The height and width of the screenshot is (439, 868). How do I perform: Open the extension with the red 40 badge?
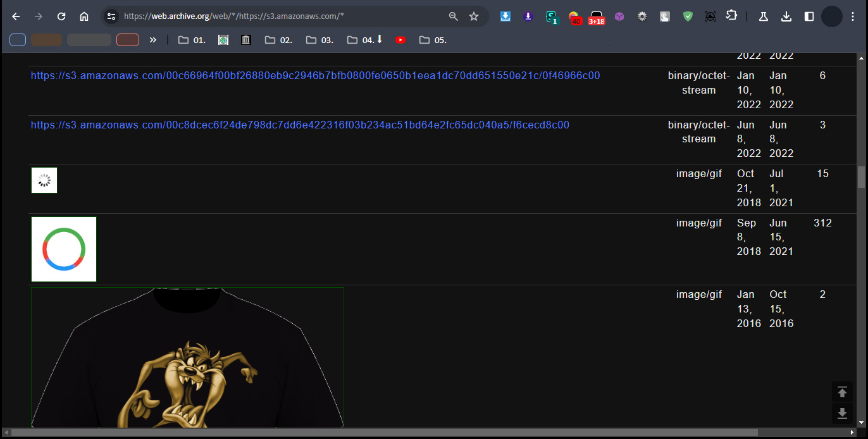pos(574,18)
